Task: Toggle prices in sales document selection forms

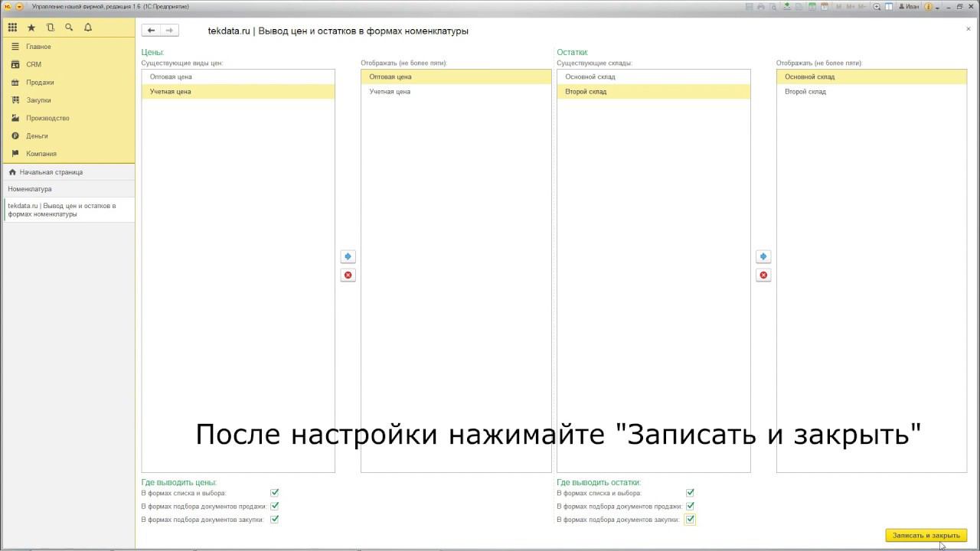Action: (275, 506)
